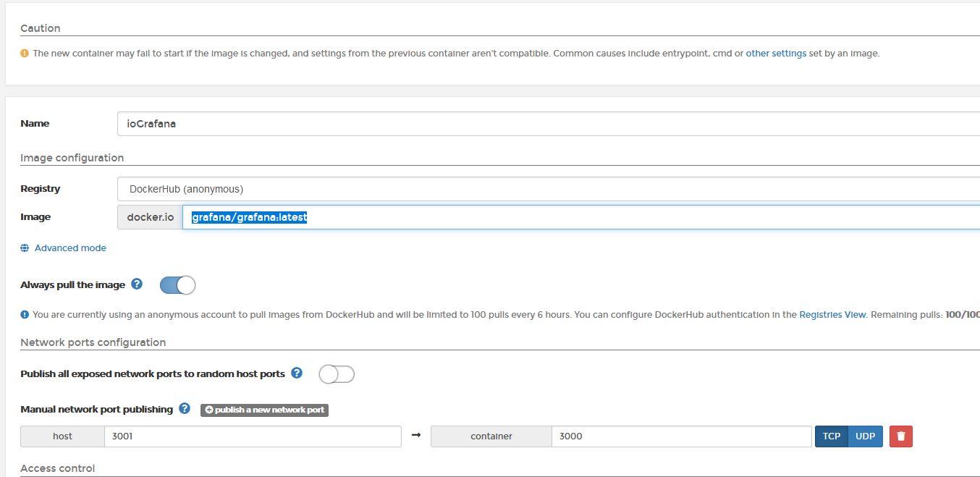Click help icon for Manual network port publishing
The image size is (980, 477).
(185, 409)
